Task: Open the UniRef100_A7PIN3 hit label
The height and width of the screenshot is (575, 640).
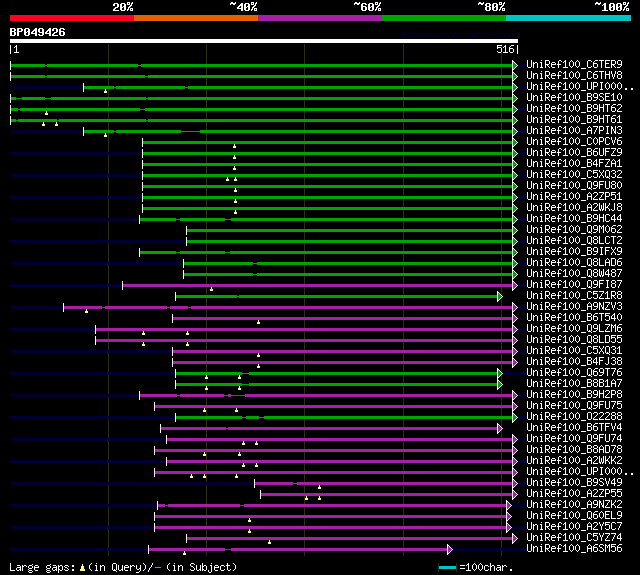Action: point(574,131)
